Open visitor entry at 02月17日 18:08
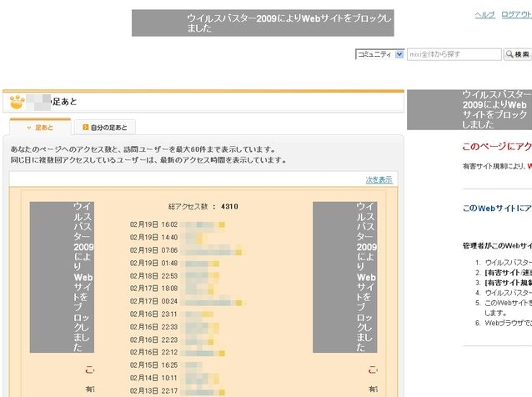 [197, 289]
